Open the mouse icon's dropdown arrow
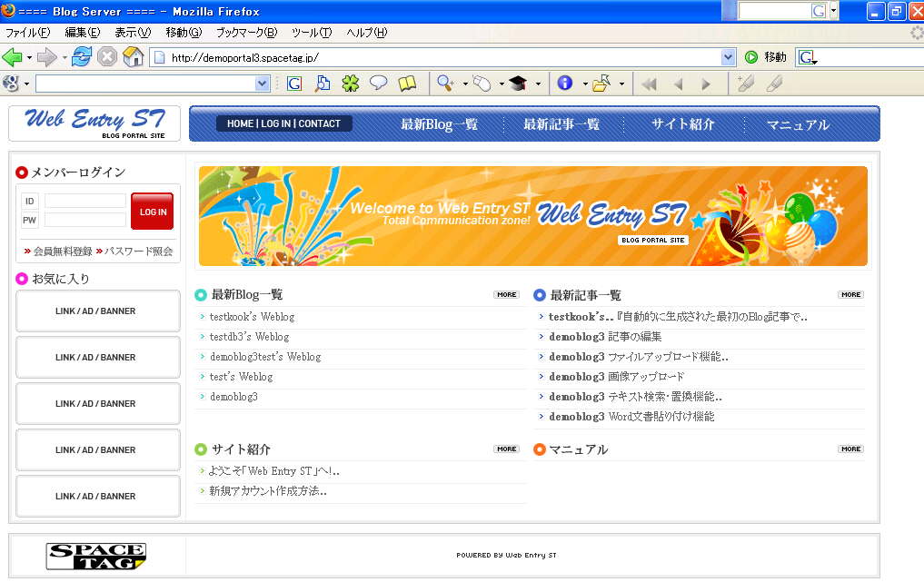 [x=502, y=84]
